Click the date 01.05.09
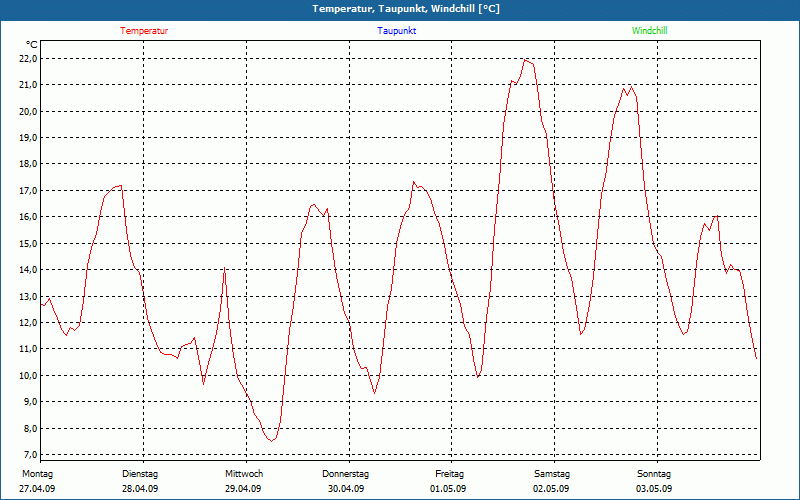800x500 pixels. [x=448, y=489]
